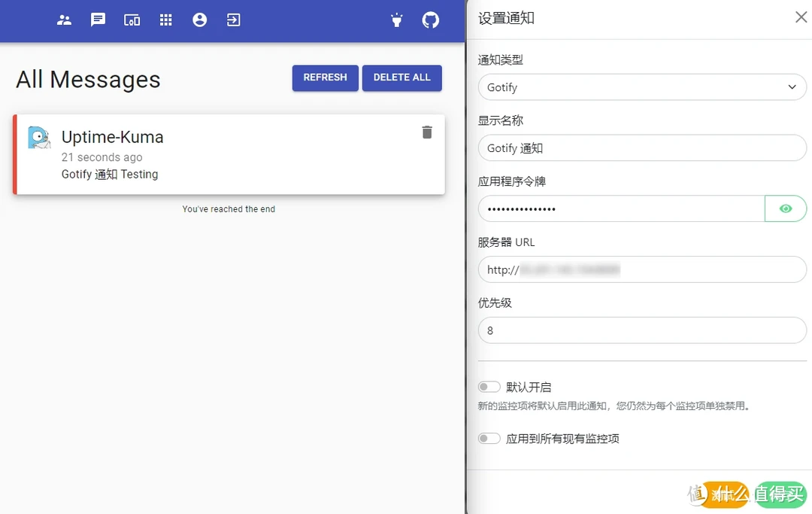The image size is (812, 514).
Task: Click the Applications grid icon
Action: point(165,20)
